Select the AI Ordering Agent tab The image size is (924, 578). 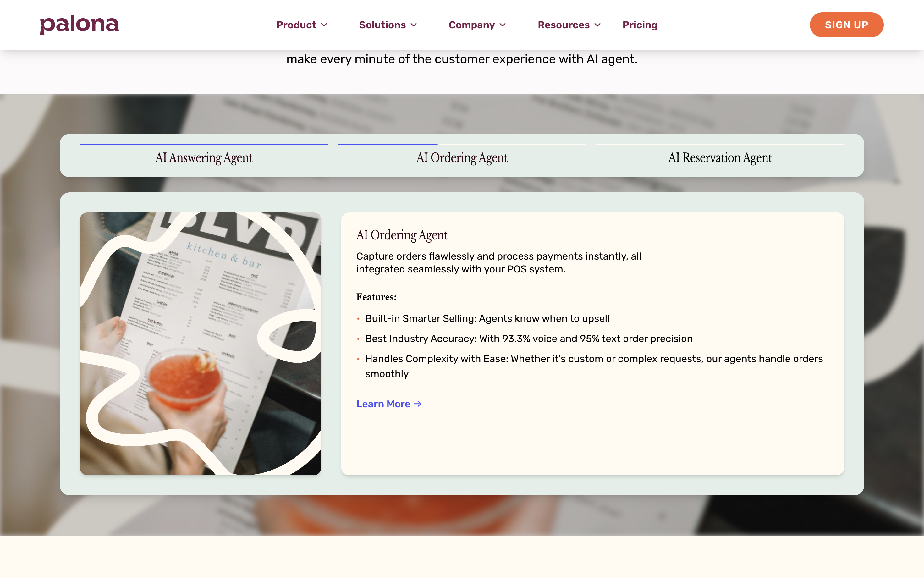462,158
